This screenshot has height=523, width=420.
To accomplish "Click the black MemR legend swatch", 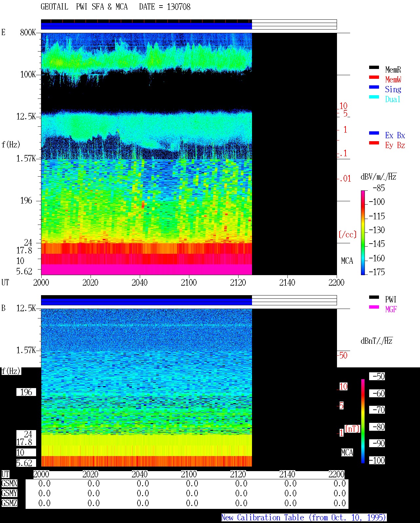I will [374, 67].
